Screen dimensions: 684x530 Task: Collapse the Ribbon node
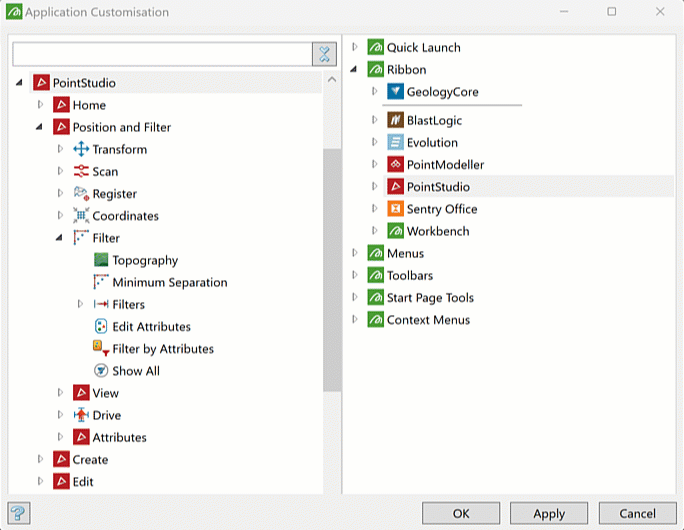point(354,69)
